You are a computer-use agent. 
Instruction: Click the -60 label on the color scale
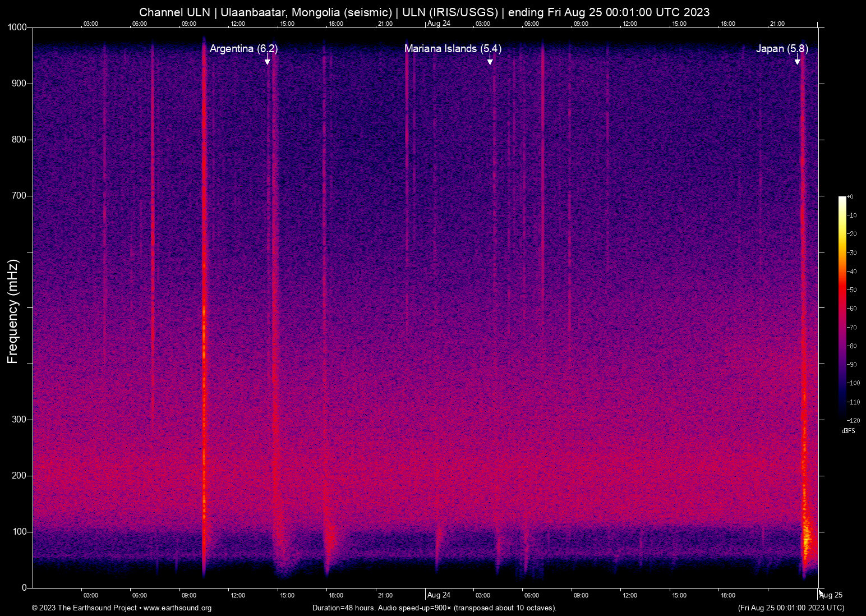pos(853,309)
